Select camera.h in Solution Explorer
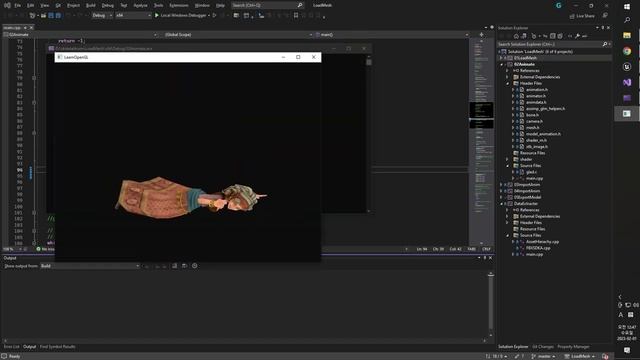The height and width of the screenshot is (360, 640). pos(534,121)
